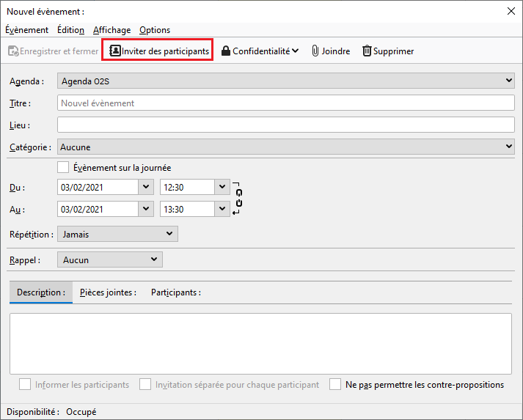The height and width of the screenshot is (420, 523).
Task: Close the Nouvel évènement window
Action: pyautogui.click(x=511, y=11)
